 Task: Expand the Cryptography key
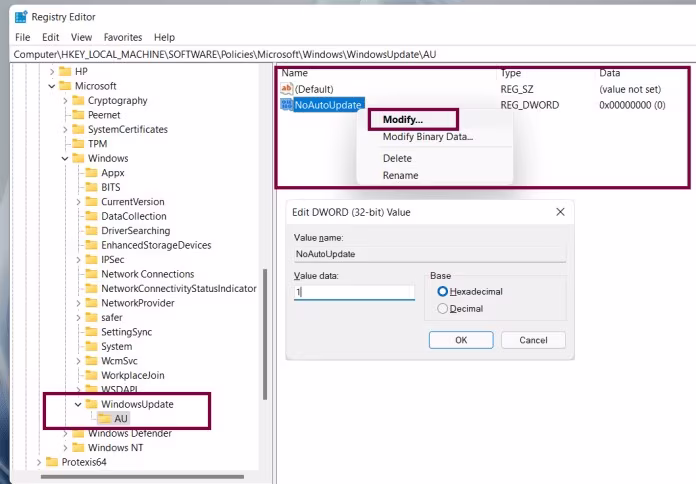pyautogui.click(x=65, y=101)
